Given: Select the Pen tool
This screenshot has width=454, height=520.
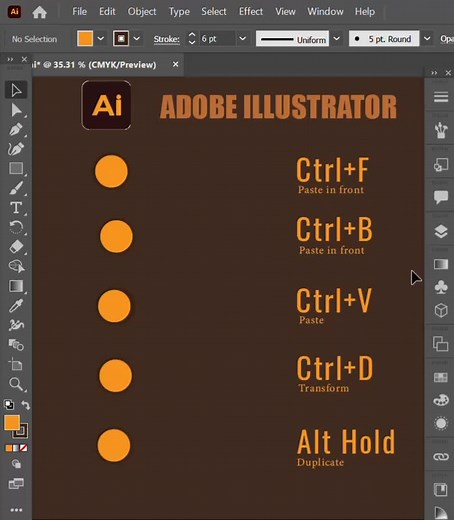Looking at the screenshot, I should click(16, 129).
